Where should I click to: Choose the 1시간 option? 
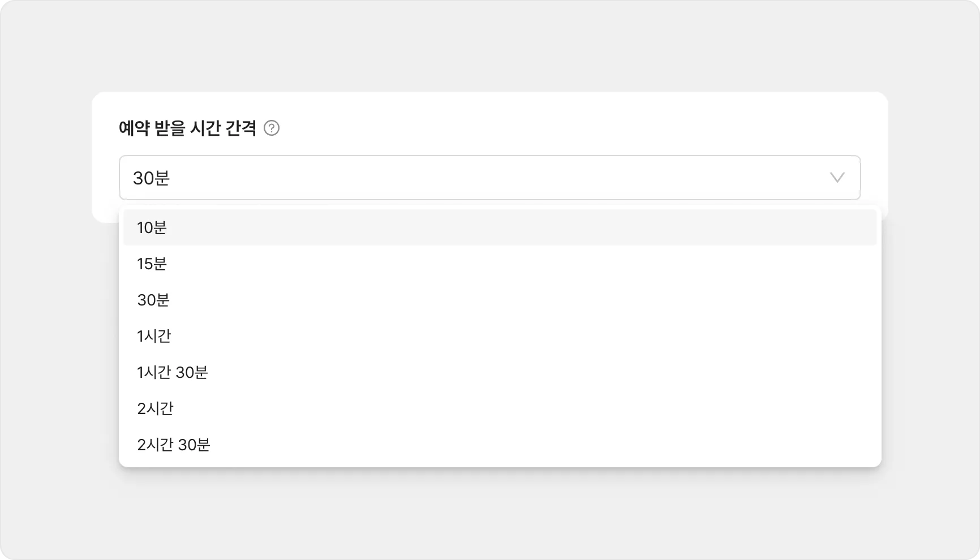tap(500, 336)
